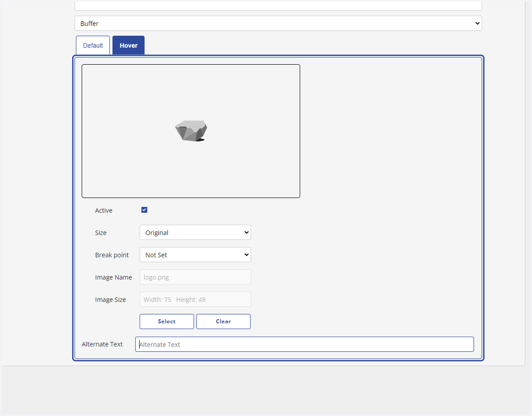Screen dimensions: 532x416
Task: Click the Image Name label
Action: point(113,277)
